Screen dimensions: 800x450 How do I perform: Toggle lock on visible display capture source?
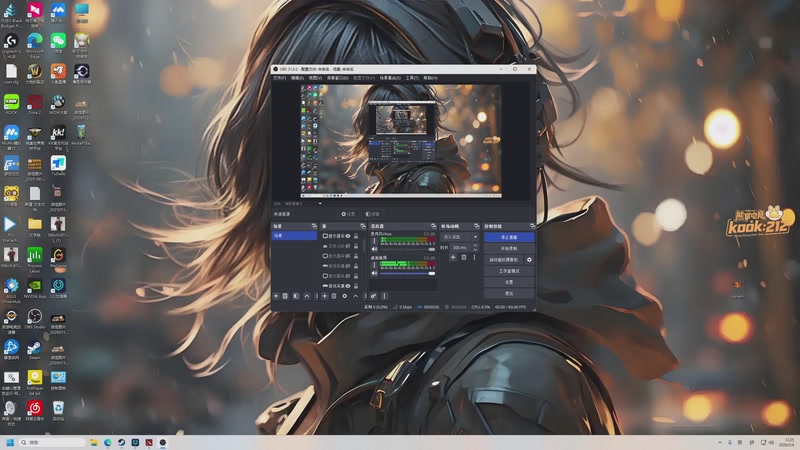(356, 236)
